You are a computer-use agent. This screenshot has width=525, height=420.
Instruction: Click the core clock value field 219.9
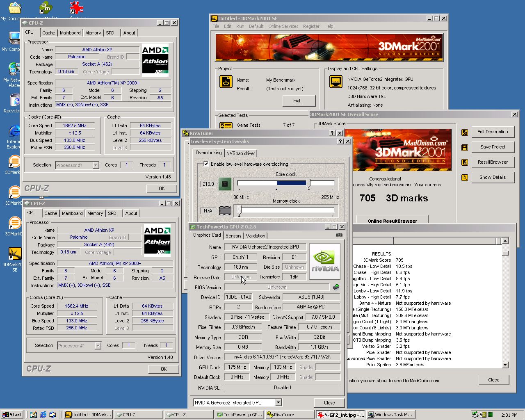click(208, 184)
